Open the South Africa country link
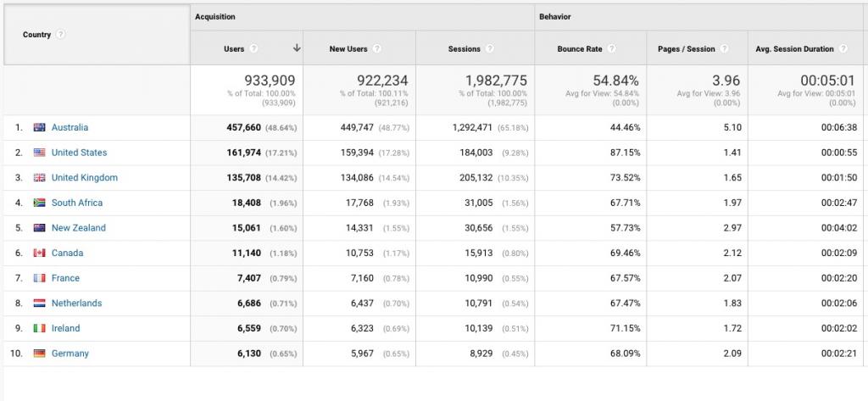Image resolution: width=868 pixels, height=401 pixels. pos(76,203)
